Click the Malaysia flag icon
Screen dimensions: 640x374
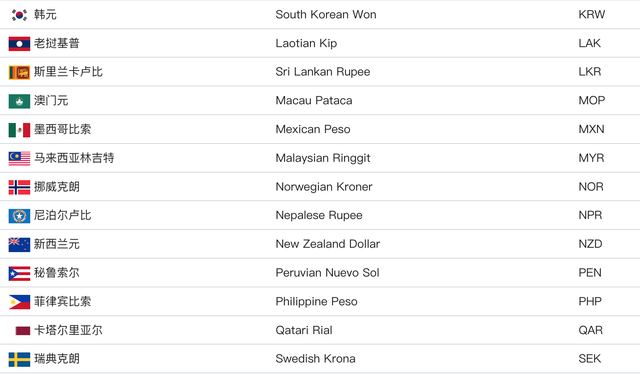coord(19,158)
